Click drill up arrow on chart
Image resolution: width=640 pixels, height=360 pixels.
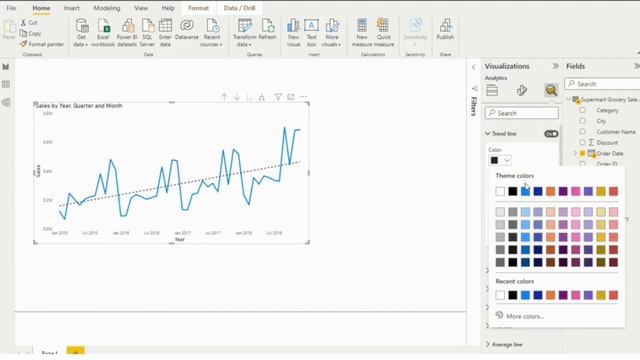pyautogui.click(x=224, y=97)
